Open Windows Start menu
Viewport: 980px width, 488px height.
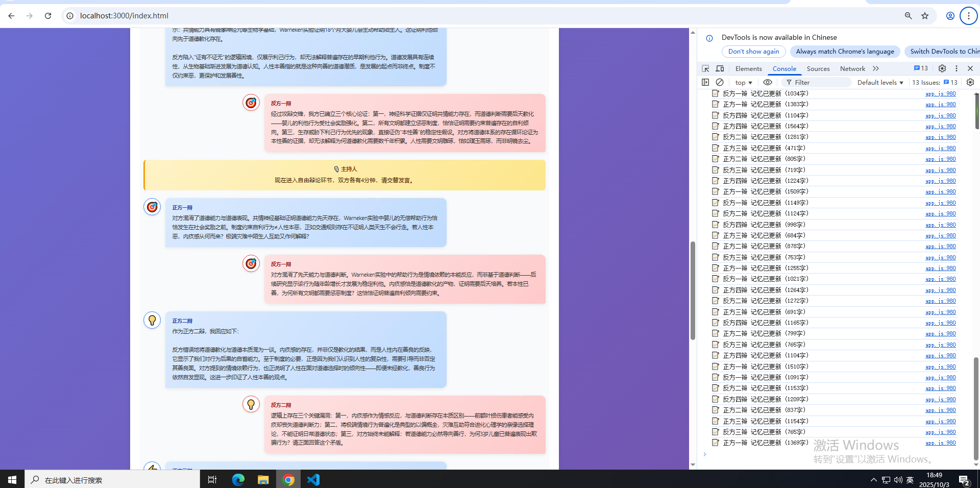coord(12,479)
